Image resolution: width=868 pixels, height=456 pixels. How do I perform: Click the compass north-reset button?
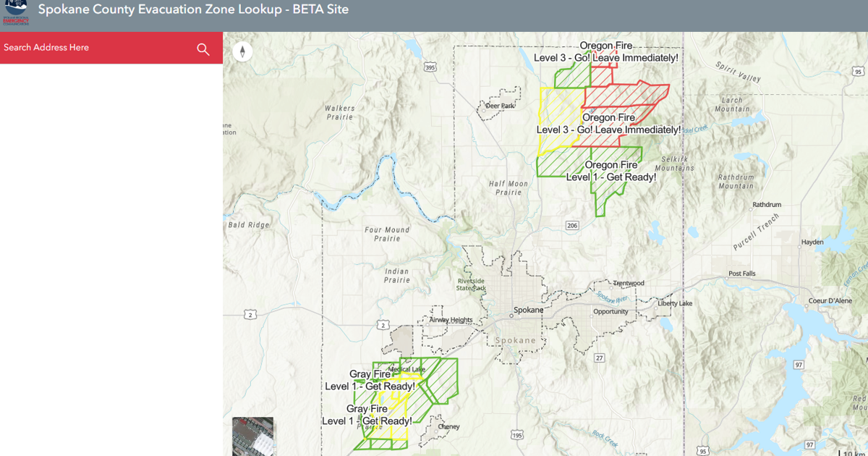(x=242, y=51)
